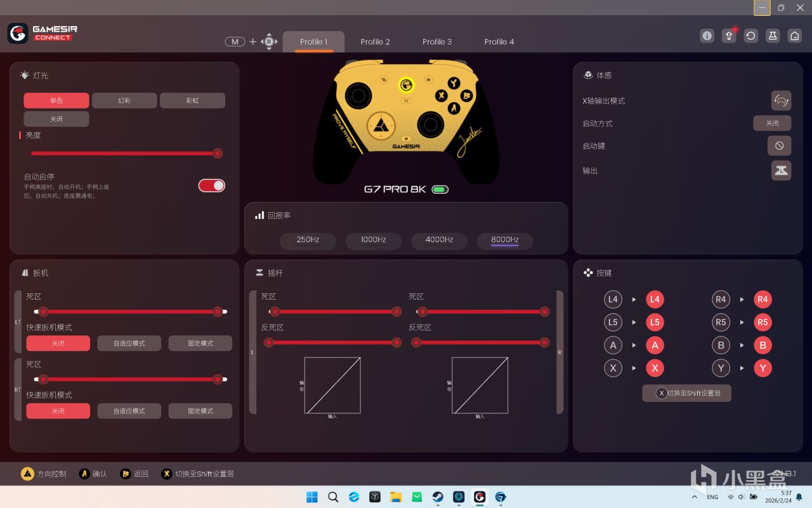Image resolution: width=812 pixels, height=508 pixels.
Task: Switch to the Profile 3 tab
Action: point(437,42)
